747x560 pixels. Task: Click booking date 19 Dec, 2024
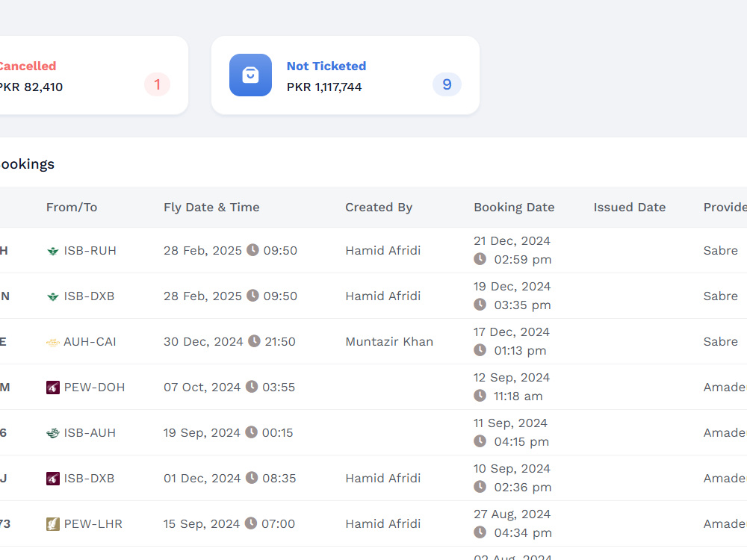[x=512, y=286]
